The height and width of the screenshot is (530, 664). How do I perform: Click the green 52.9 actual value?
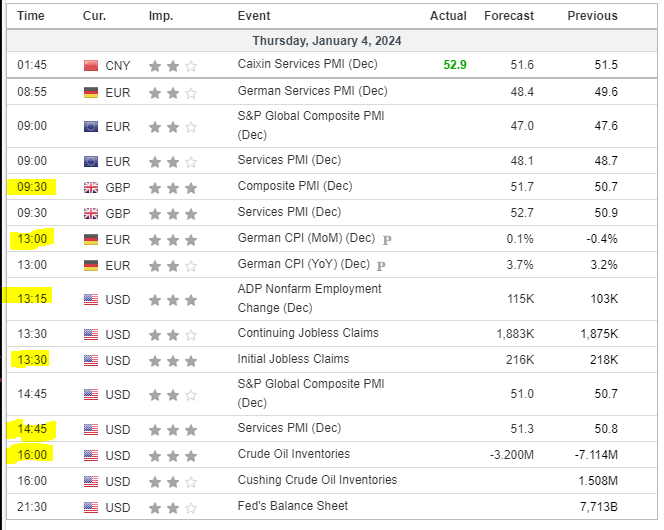click(x=455, y=65)
